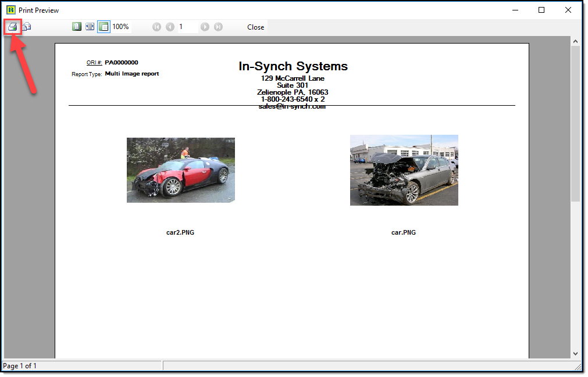Click the scroll down arrow on the scrollbar
The height and width of the screenshot is (377, 588).
click(575, 353)
